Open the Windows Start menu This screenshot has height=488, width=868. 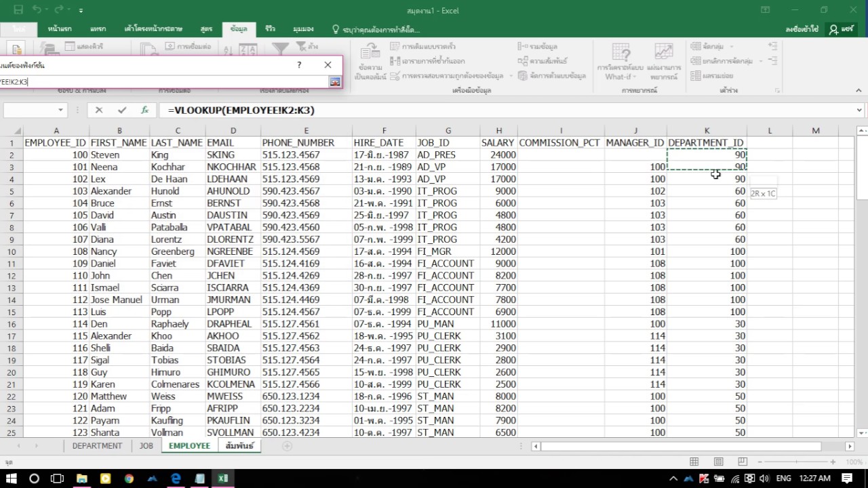pyautogui.click(x=12, y=479)
